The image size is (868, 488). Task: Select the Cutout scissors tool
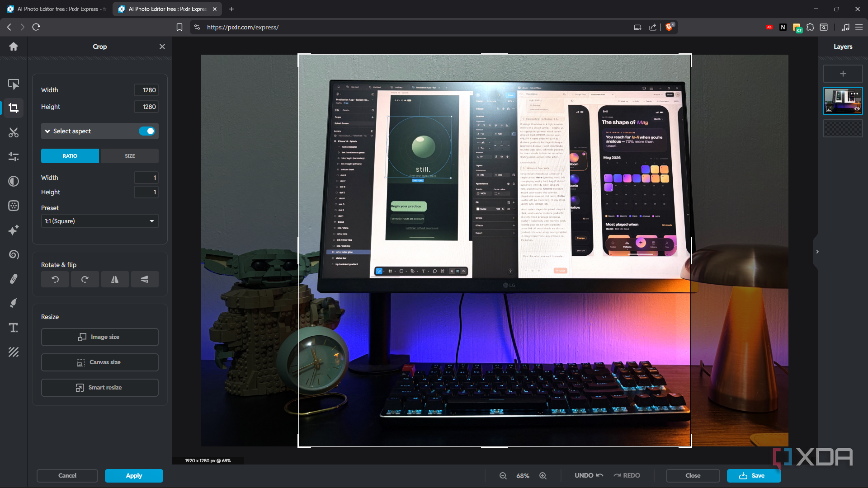coord(14,132)
